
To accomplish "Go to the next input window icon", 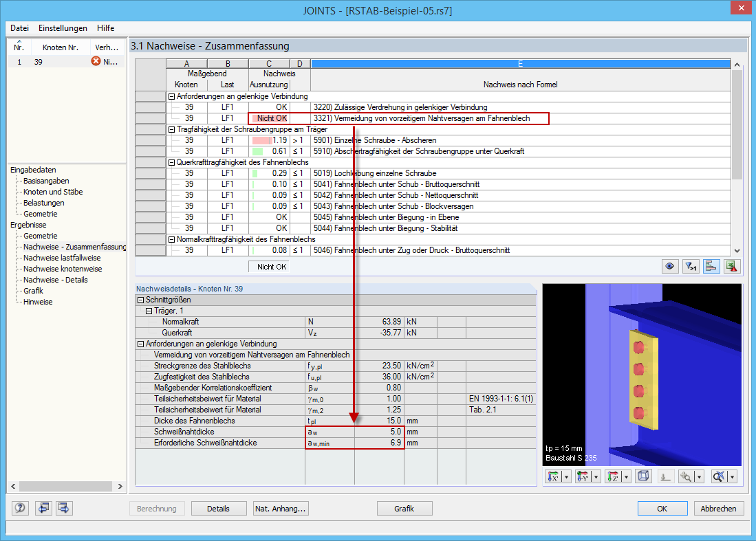I will point(64,508).
